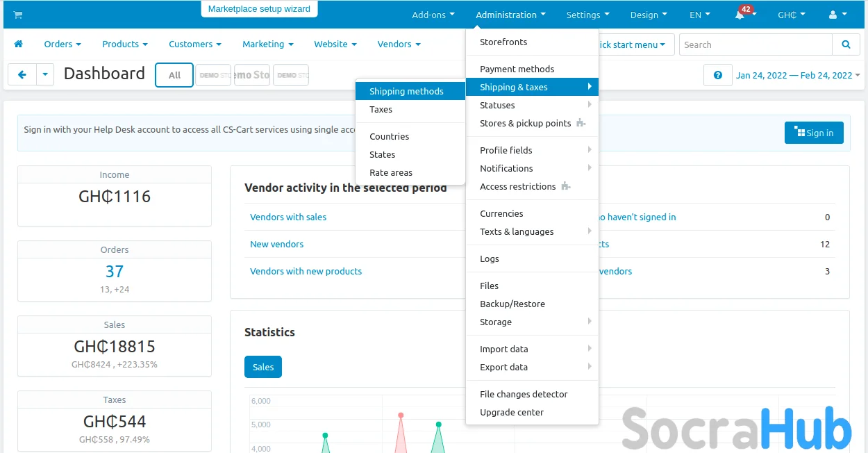Screen dimensions: 868x453
Task: Open the date range period dropdown
Action: (x=798, y=75)
